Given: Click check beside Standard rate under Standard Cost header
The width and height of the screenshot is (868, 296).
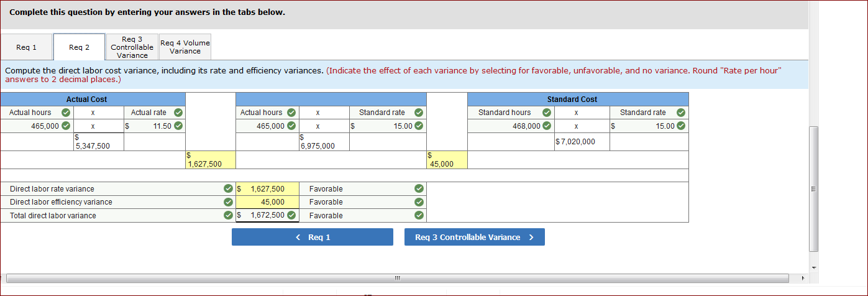Looking at the screenshot, I should click(x=681, y=113).
